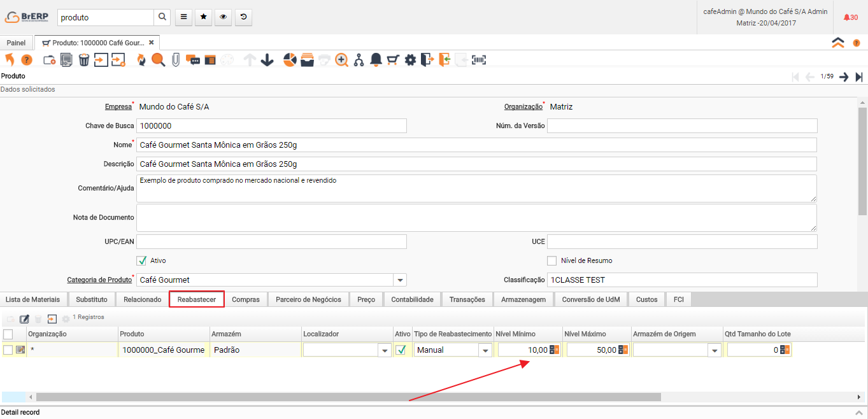This screenshot has width=868, height=419.
Task: Enable the Nível de Resumo checkbox
Action: (551, 260)
